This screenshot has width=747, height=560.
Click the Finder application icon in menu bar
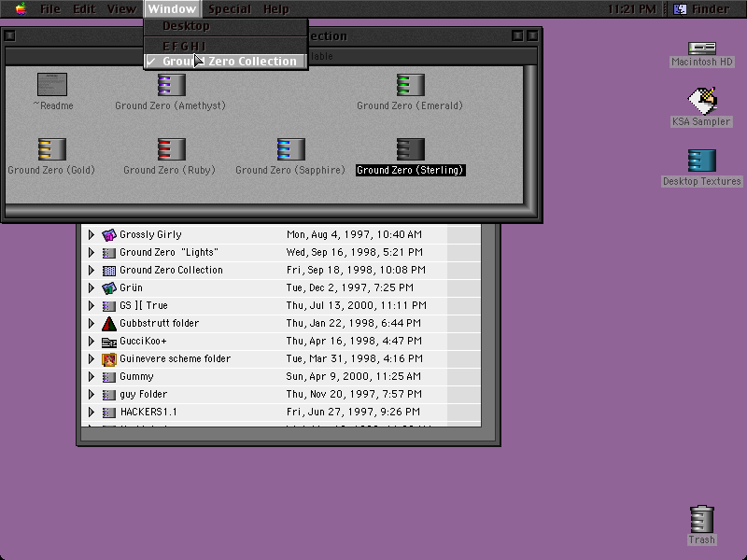(680, 8)
